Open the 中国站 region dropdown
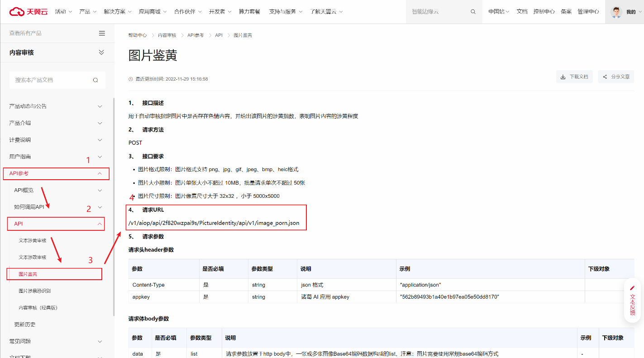644x358 pixels. point(498,12)
